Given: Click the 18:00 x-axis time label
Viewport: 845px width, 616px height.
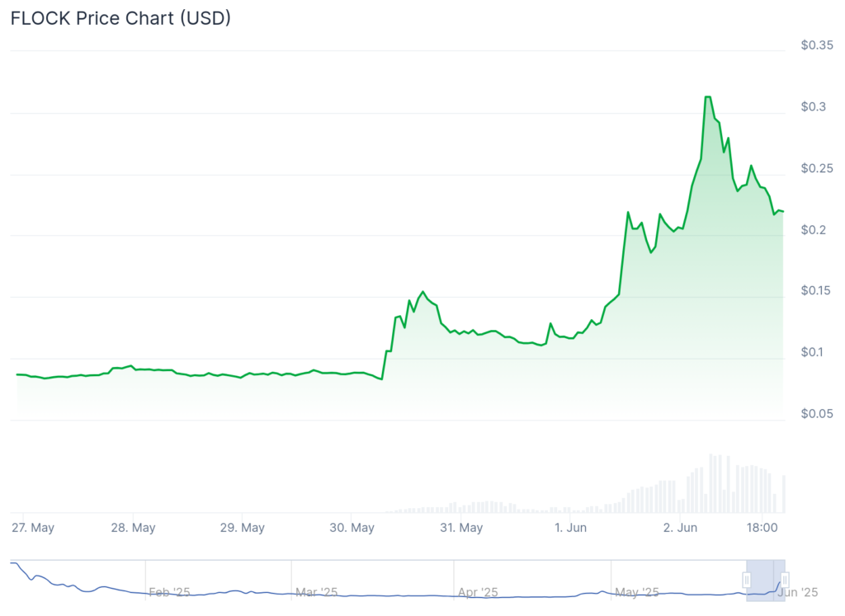Looking at the screenshot, I should 762,528.
